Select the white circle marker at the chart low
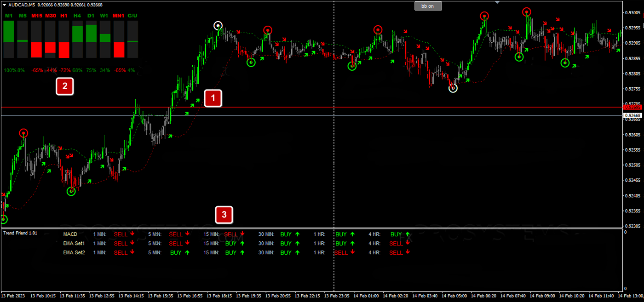644x302 pixels. (453, 88)
